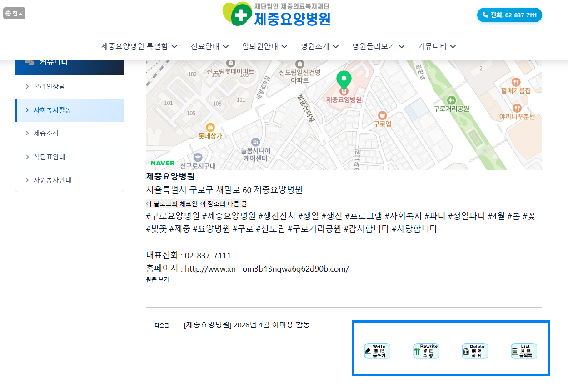The height and width of the screenshot is (392, 568).
Task: Expand the 진료안내 menu
Action: [209, 46]
